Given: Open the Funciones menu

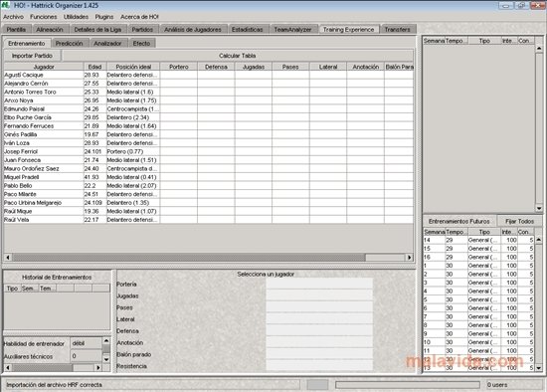Looking at the screenshot, I should pos(43,17).
